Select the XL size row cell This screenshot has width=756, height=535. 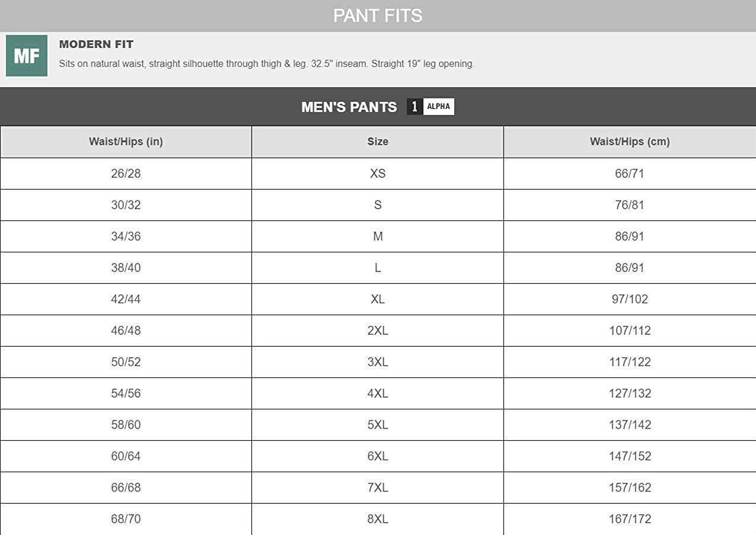click(x=378, y=299)
